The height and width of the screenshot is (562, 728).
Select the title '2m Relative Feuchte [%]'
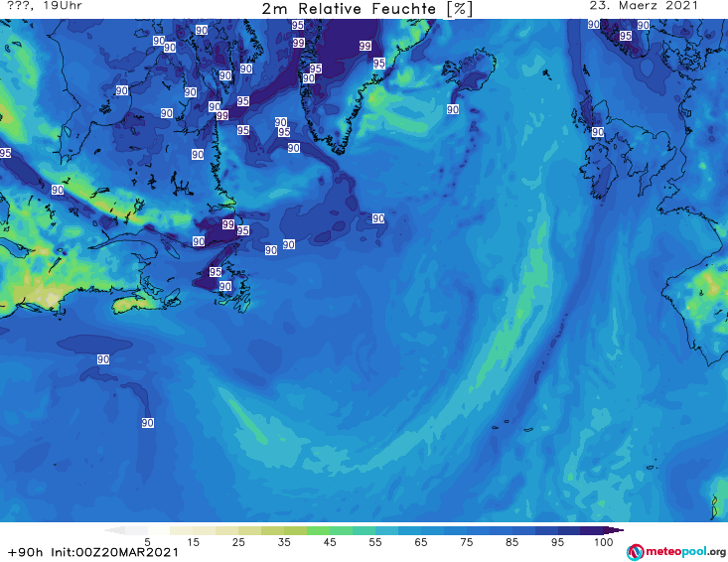tap(366, 9)
